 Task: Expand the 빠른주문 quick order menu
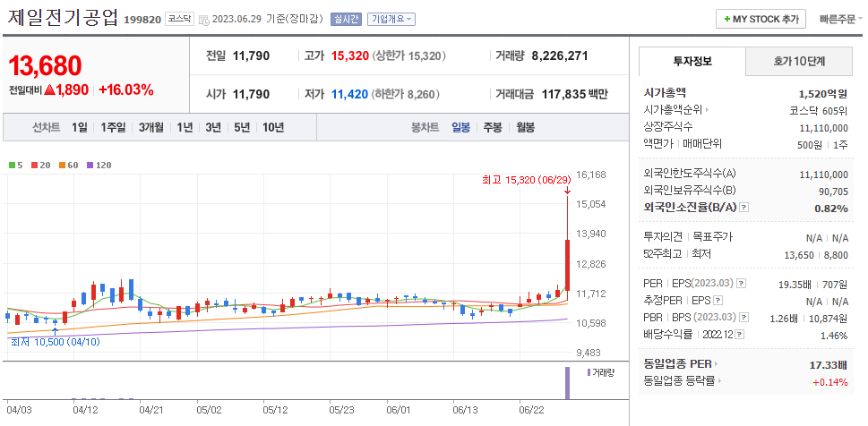point(841,19)
